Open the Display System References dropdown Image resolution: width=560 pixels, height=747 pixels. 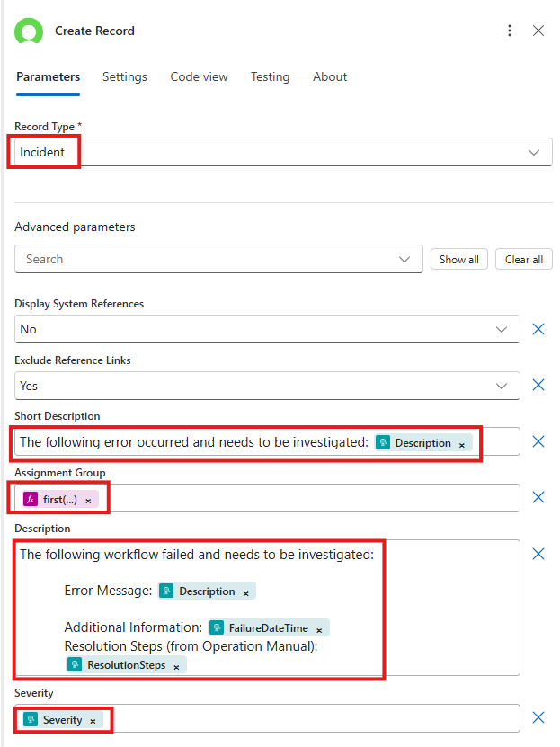point(502,329)
